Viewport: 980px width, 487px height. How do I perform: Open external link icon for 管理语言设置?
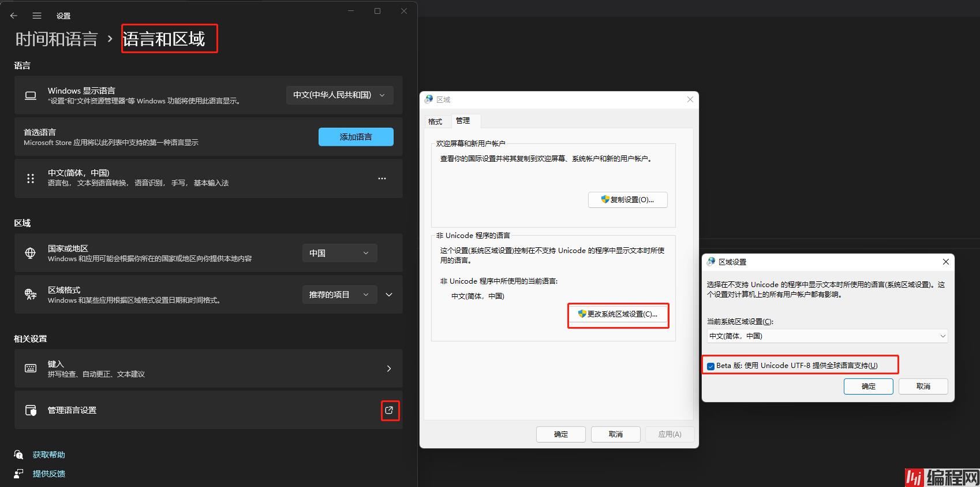390,410
